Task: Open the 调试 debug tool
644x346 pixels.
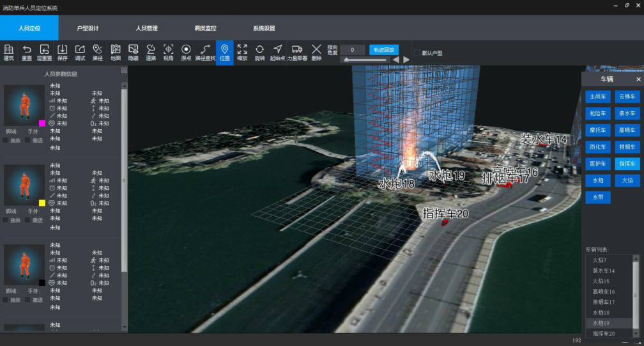Action: (80, 52)
